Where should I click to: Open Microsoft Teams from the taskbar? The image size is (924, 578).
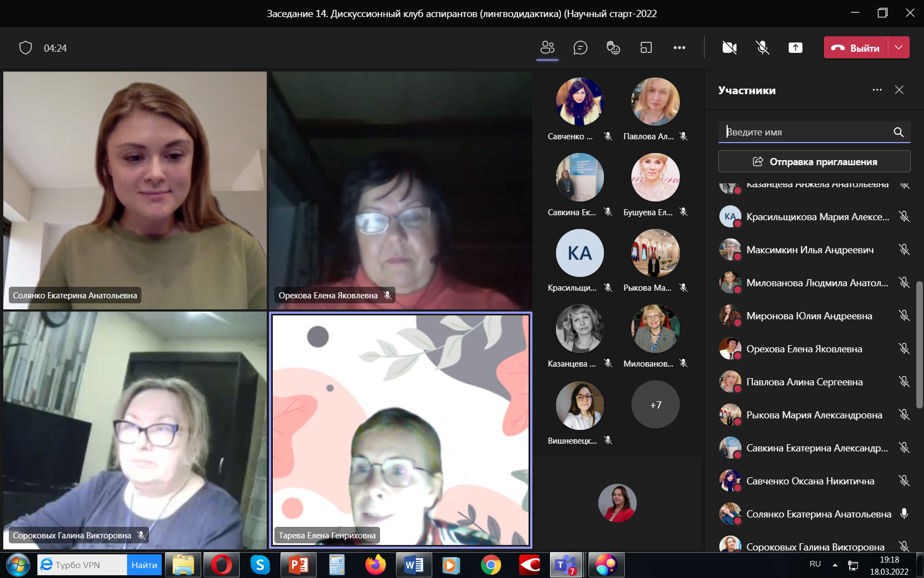coord(565,565)
